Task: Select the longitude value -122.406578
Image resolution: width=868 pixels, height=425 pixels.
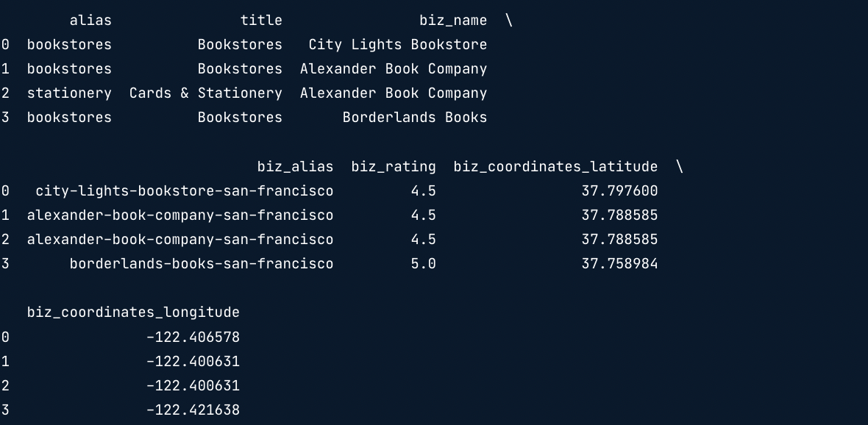Action: click(x=193, y=337)
